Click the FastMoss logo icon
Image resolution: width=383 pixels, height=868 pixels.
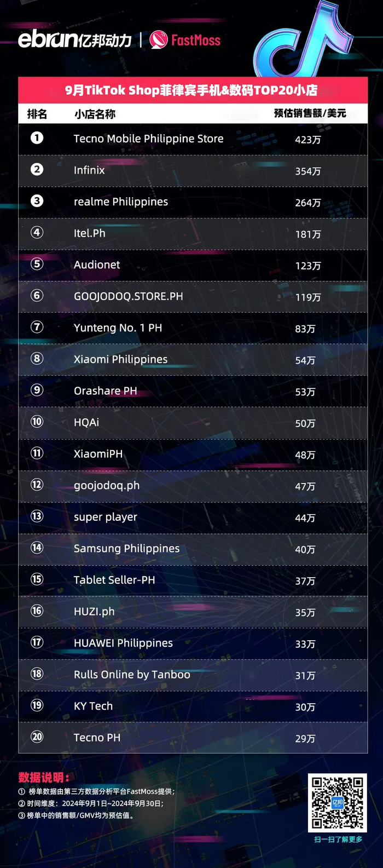point(159,40)
